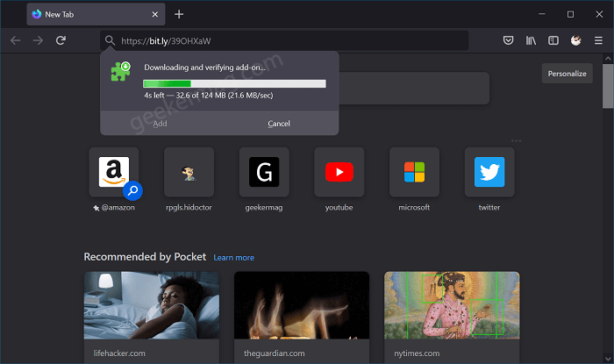The image size is (614, 364).
Task: Show sidebars toolbar icon
Action: pos(553,40)
